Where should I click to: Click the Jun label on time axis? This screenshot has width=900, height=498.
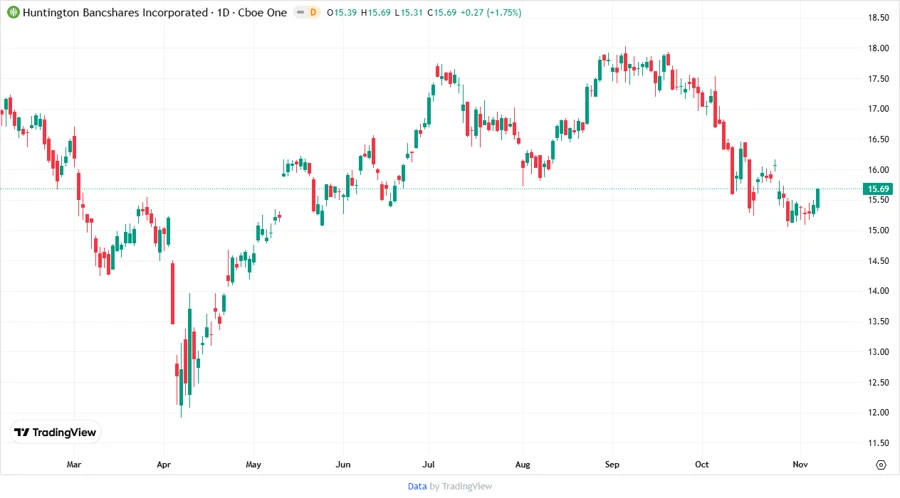[343, 464]
